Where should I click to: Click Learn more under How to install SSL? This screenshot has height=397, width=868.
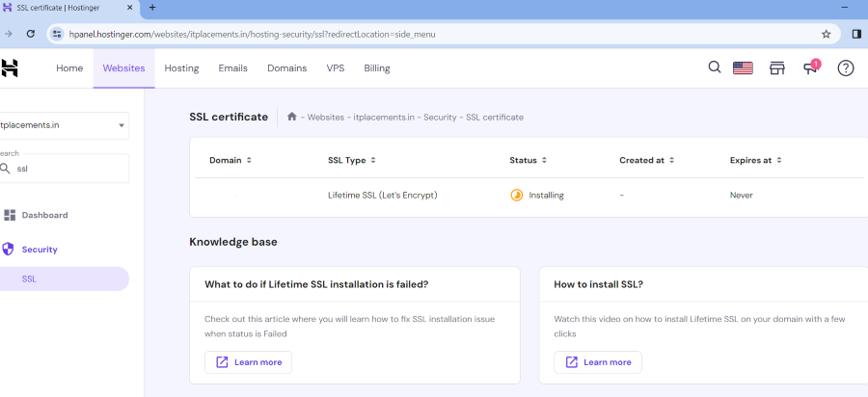pyautogui.click(x=597, y=362)
